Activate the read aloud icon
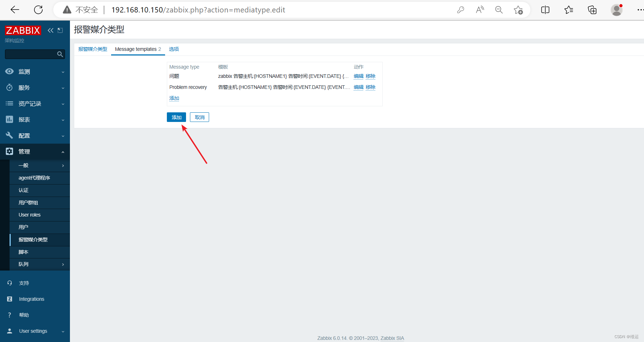Image resolution: width=644 pixels, height=342 pixels. pyautogui.click(x=480, y=10)
